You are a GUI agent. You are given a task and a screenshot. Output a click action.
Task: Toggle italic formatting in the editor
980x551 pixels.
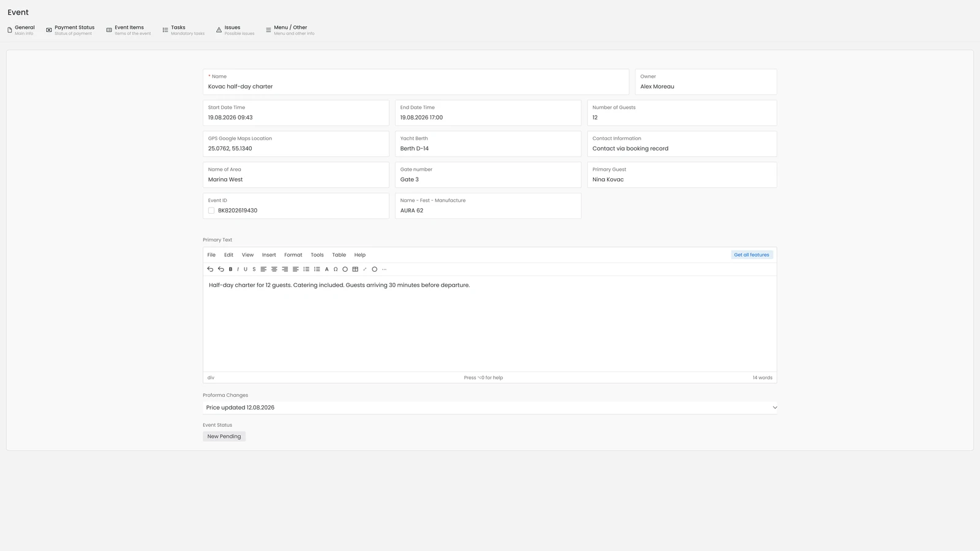[238, 269]
